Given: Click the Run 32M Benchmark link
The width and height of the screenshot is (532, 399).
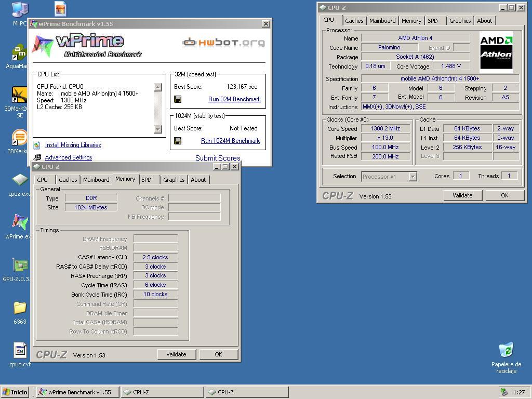Looking at the screenshot, I should [x=234, y=99].
